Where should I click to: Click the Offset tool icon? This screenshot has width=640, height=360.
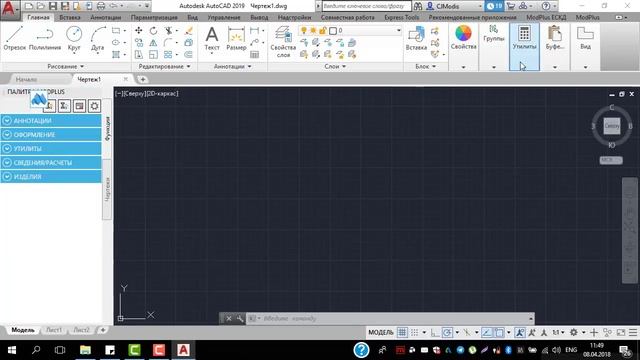pyautogui.click(x=189, y=54)
